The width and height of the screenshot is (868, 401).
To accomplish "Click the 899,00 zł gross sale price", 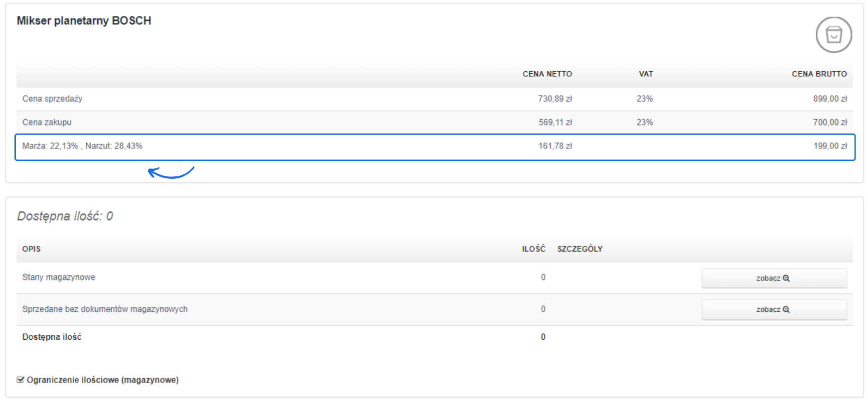I will (x=830, y=99).
